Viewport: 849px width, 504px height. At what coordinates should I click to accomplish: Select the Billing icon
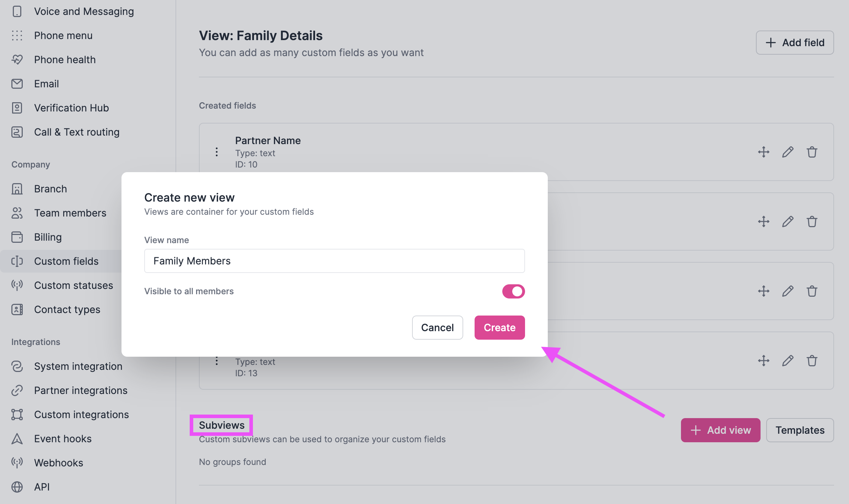tap(17, 237)
